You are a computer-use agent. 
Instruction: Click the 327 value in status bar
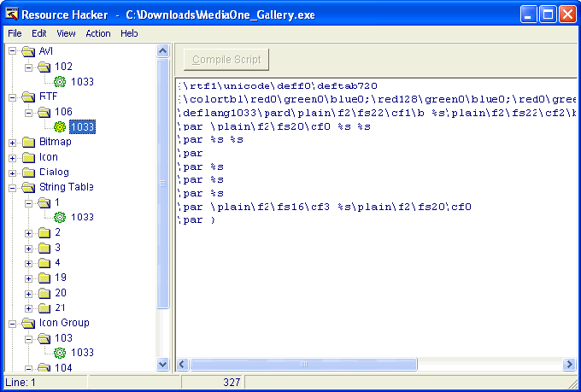[232, 383]
